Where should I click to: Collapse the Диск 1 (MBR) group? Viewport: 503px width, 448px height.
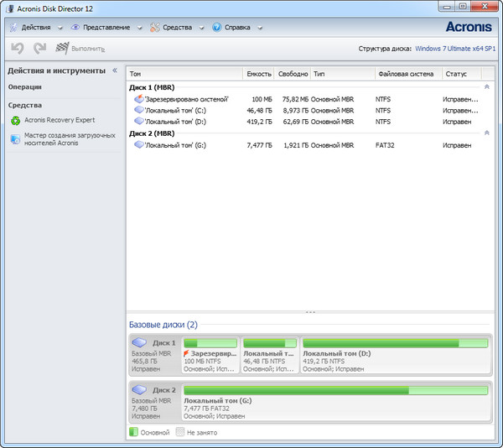pyautogui.click(x=487, y=86)
